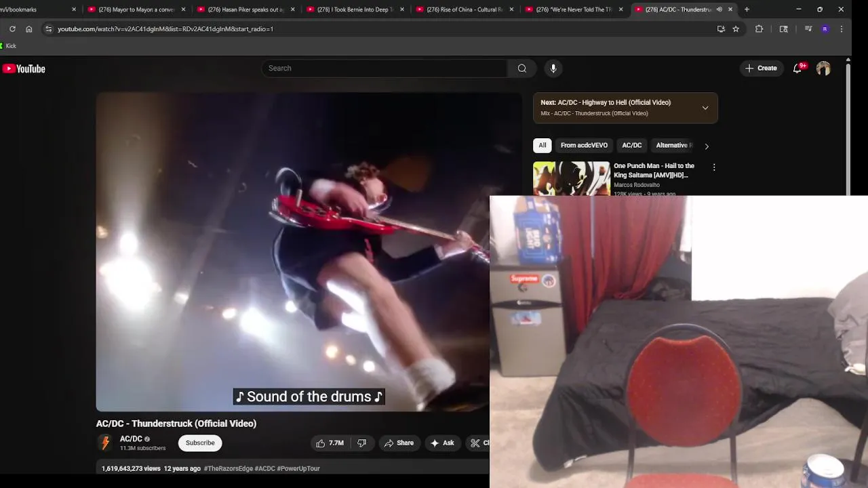The width and height of the screenshot is (868, 488).
Task: Like the Thunderstruck video
Action: 330,443
